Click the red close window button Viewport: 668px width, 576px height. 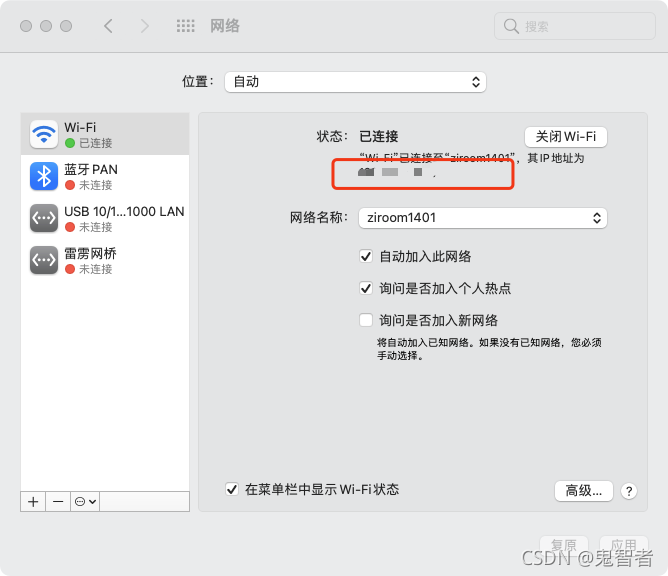pyautogui.click(x=26, y=26)
